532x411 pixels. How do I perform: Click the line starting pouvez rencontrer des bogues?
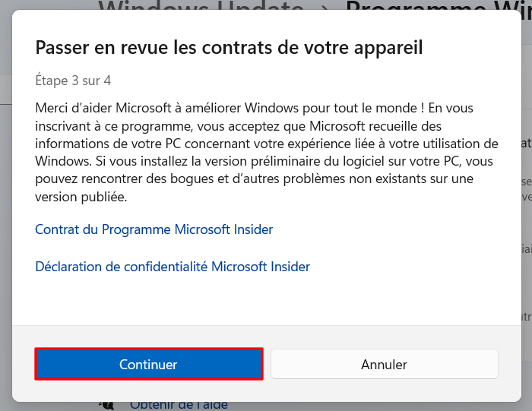tap(254, 179)
